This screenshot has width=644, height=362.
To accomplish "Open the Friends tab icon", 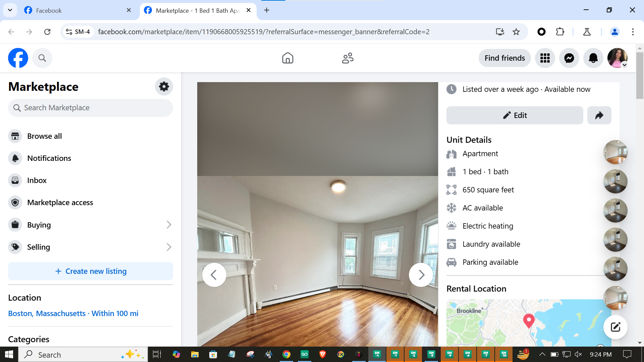I will [347, 58].
